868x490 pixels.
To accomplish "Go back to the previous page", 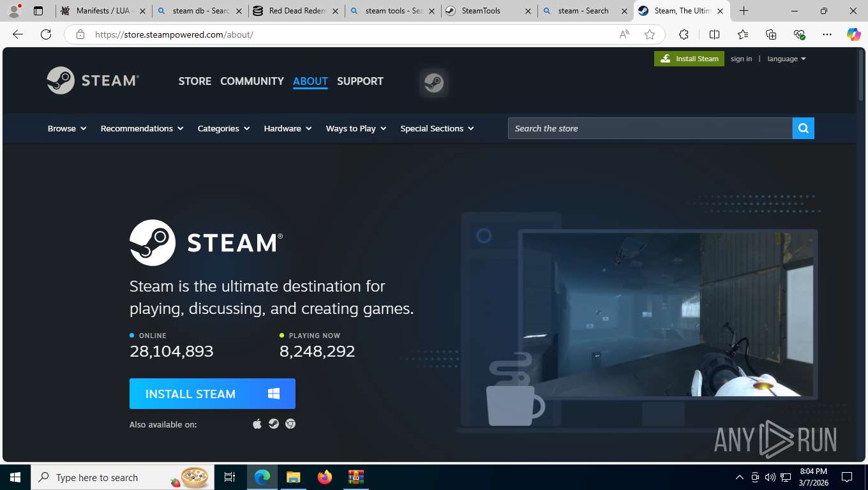I will point(18,34).
